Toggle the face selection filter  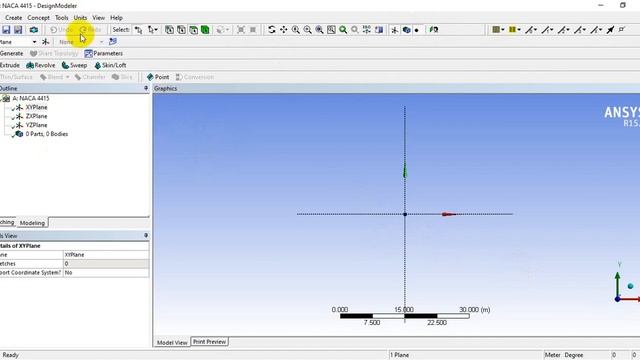[193, 30]
